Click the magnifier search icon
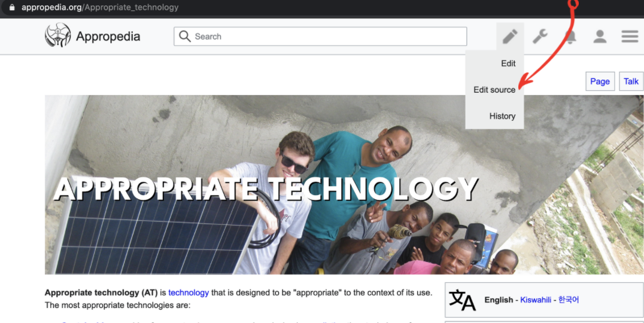This screenshot has height=323, width=644. coord(185,36)
